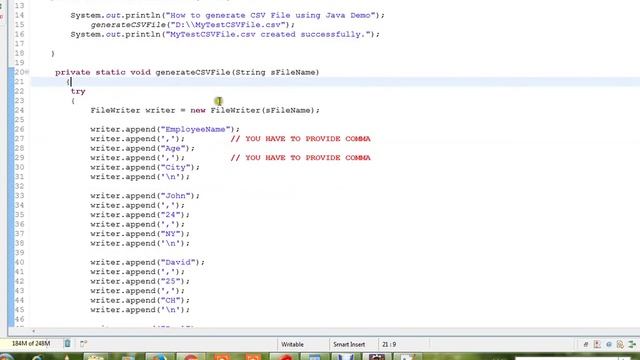The height and width of the screenshot is (360, 640).
Task: Click the comment on line 27 about providing comma
Action: tap(300, 139)
